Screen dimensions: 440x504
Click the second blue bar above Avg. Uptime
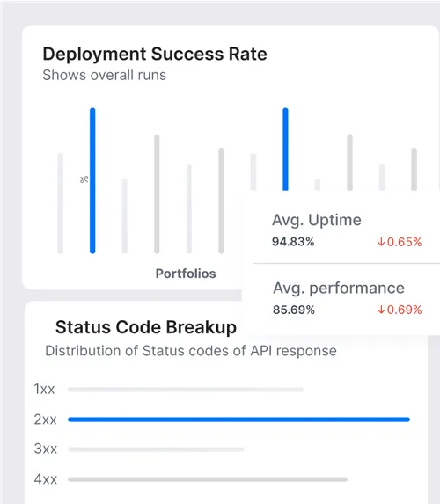click(x=285, y=150)
